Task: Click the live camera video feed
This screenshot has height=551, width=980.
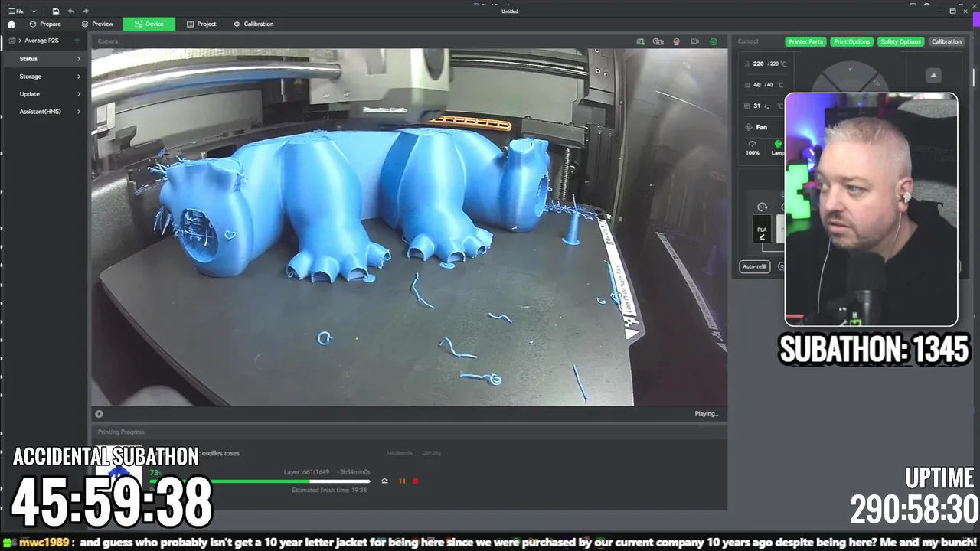Action: (x=410, y=227)
